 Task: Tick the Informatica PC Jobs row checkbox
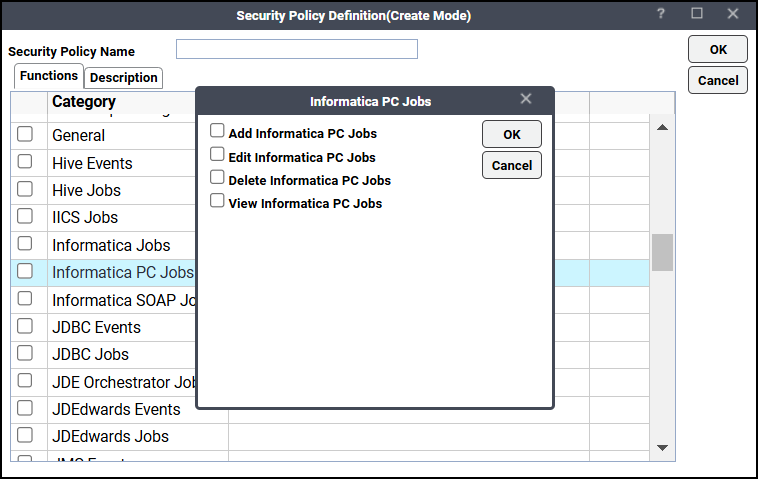pyautogui.click(x=25, y=271)
